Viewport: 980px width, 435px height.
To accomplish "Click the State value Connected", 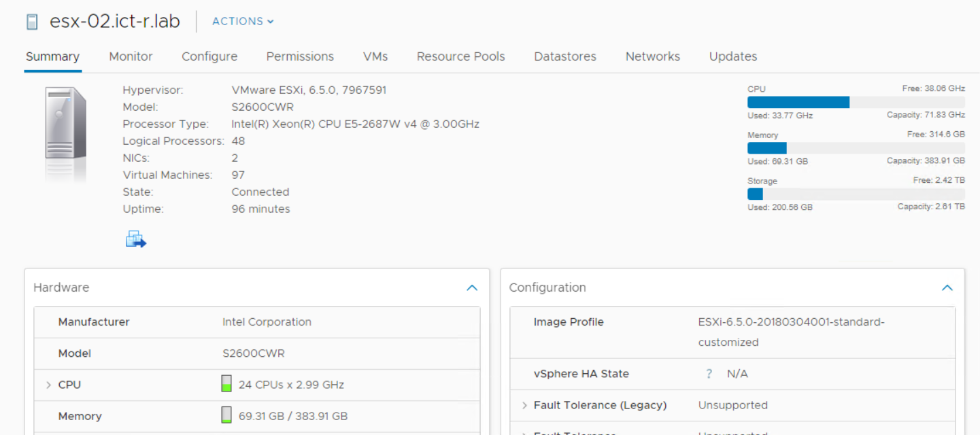I will 260,192.
